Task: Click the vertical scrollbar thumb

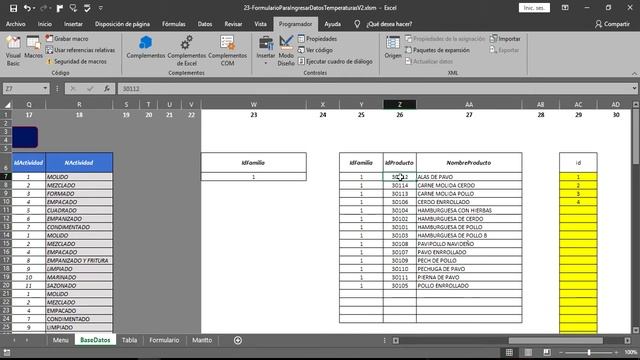Action: tap(636, 136)
